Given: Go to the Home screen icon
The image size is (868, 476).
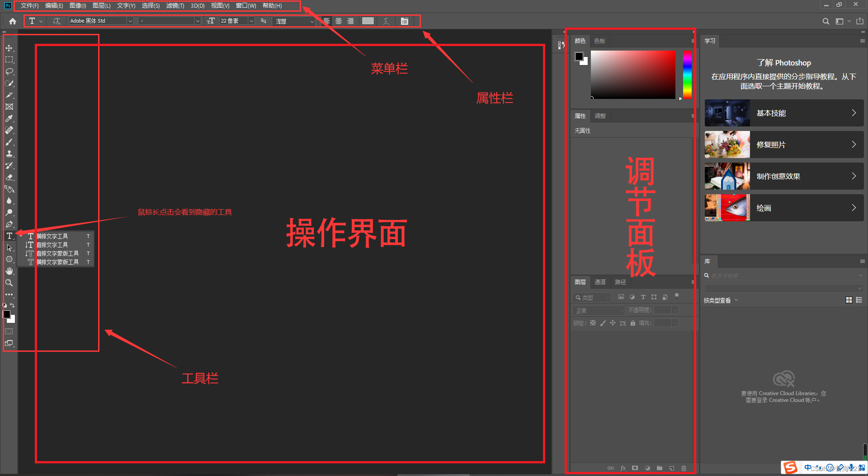Looking at the screenshot, I should click(x=13, y=21).
